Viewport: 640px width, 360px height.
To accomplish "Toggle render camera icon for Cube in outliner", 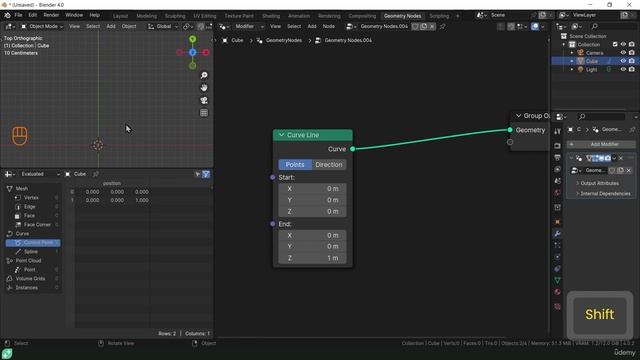I will 631,61.
